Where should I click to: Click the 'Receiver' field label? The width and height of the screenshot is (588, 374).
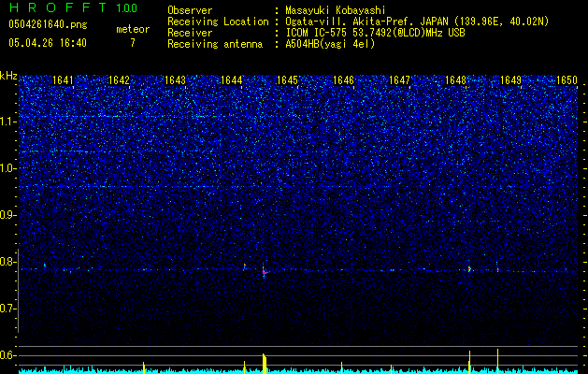pos(190,33)
